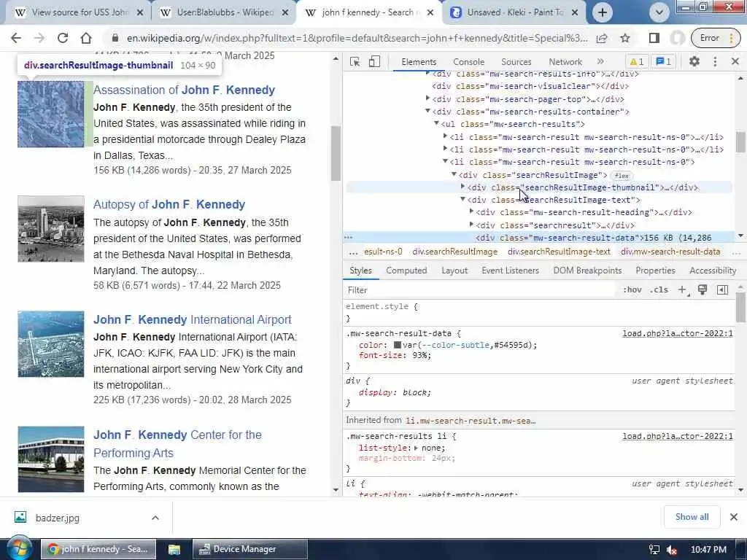Close the DevTools panel

735,61
